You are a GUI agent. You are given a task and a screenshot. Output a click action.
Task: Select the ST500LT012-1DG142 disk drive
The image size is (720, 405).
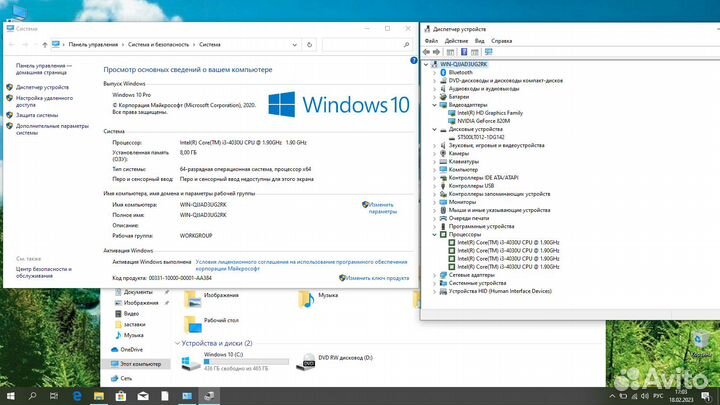(481, 137)
